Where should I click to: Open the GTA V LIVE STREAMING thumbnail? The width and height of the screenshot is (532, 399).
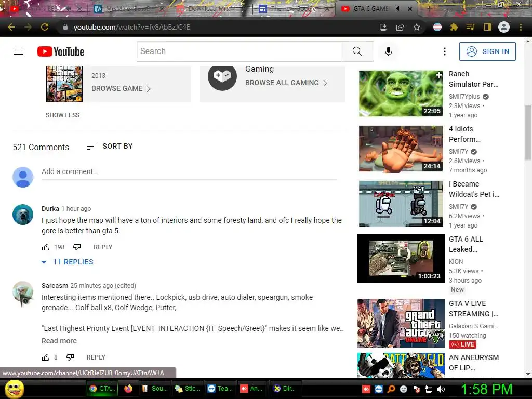pos(401,323)
